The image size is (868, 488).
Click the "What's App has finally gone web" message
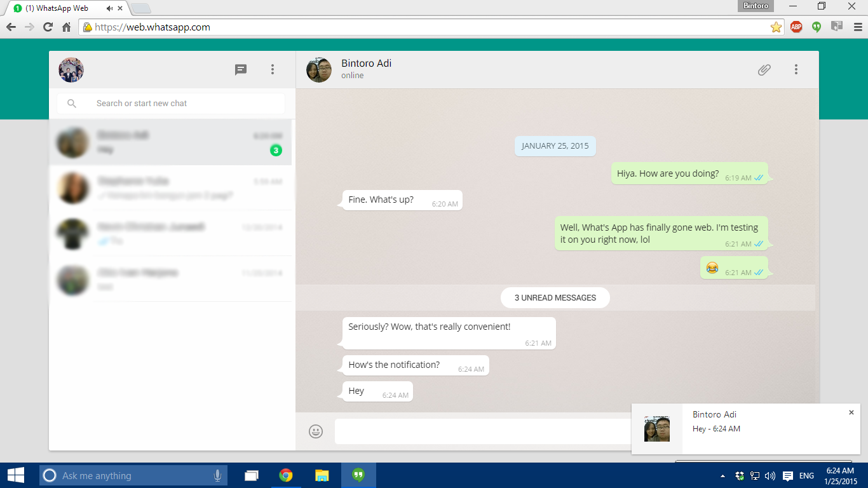(661, 234)
